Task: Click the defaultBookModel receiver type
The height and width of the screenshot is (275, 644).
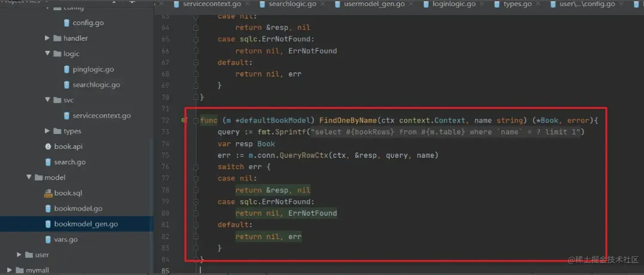Action: 276,120
